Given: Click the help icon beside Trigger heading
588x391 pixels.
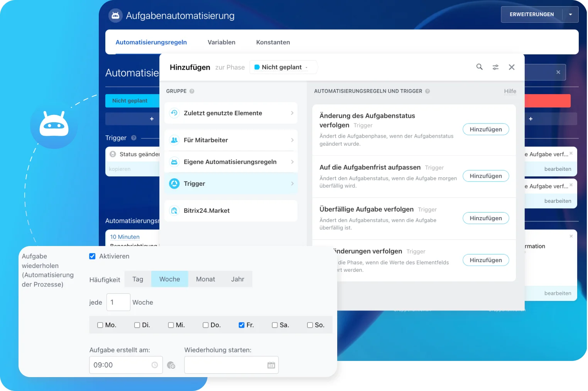Looking at the screenshot, I should pos(134,138).
